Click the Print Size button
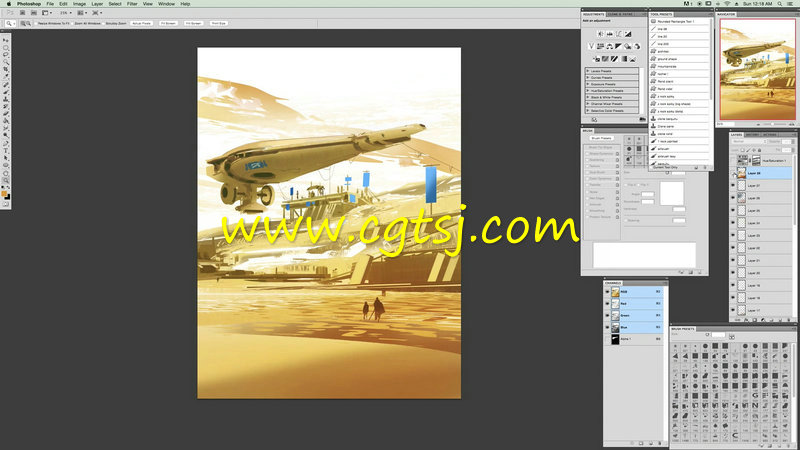 tap(218, 23)
